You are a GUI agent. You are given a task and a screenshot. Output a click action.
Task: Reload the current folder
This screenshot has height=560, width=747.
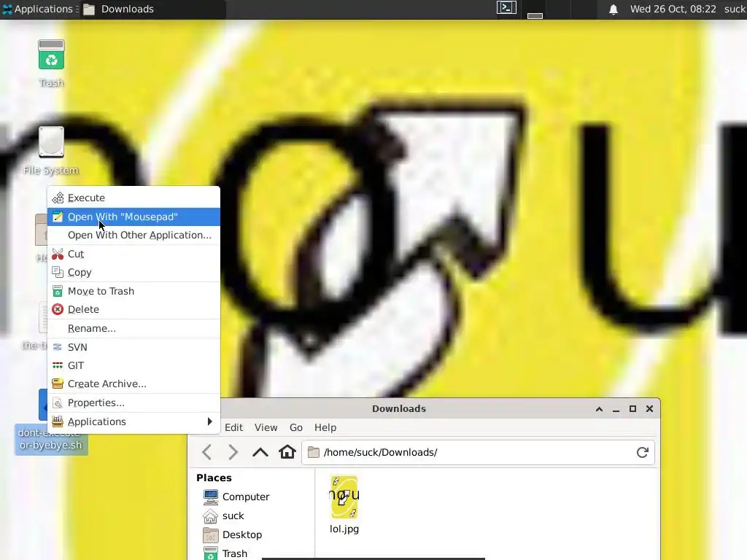tap(643, 452)
